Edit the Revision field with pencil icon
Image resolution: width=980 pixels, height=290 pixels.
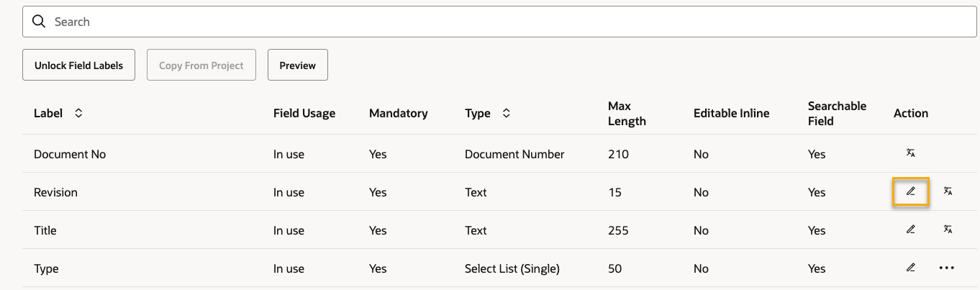910,192
